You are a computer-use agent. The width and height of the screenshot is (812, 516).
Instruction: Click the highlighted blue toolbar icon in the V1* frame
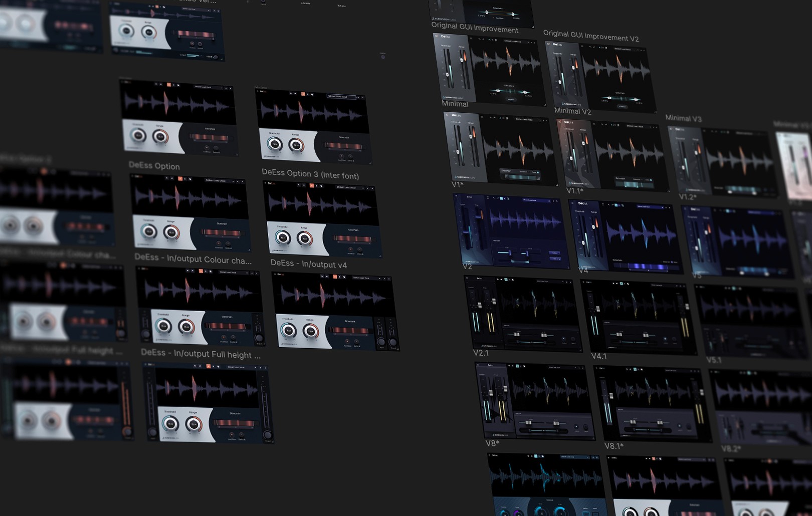click(501, 198)
